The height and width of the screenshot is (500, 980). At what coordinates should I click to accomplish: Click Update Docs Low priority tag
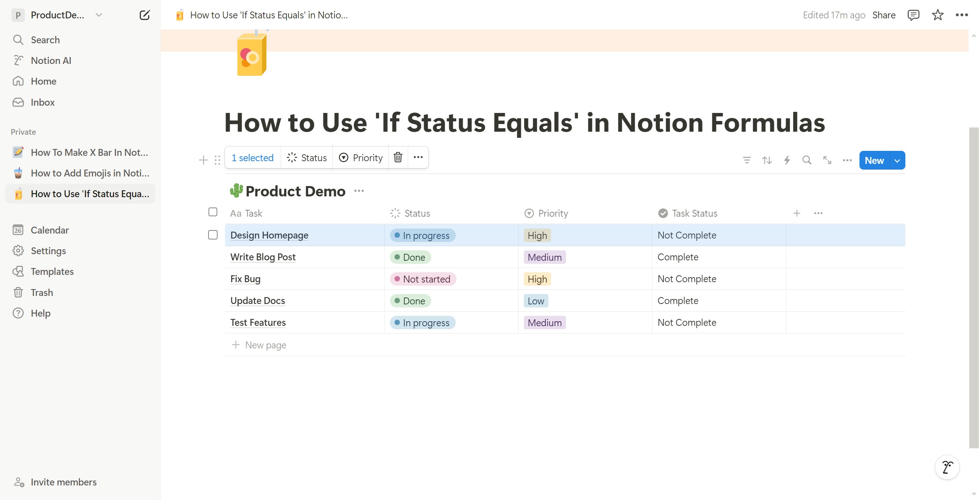coord(536,301)
